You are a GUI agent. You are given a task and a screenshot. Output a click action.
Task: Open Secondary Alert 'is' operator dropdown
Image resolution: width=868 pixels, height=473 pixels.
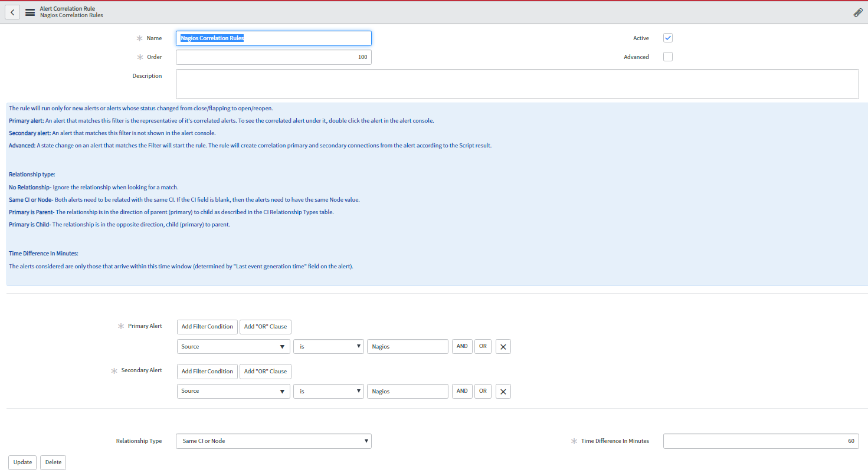[329, 392]
